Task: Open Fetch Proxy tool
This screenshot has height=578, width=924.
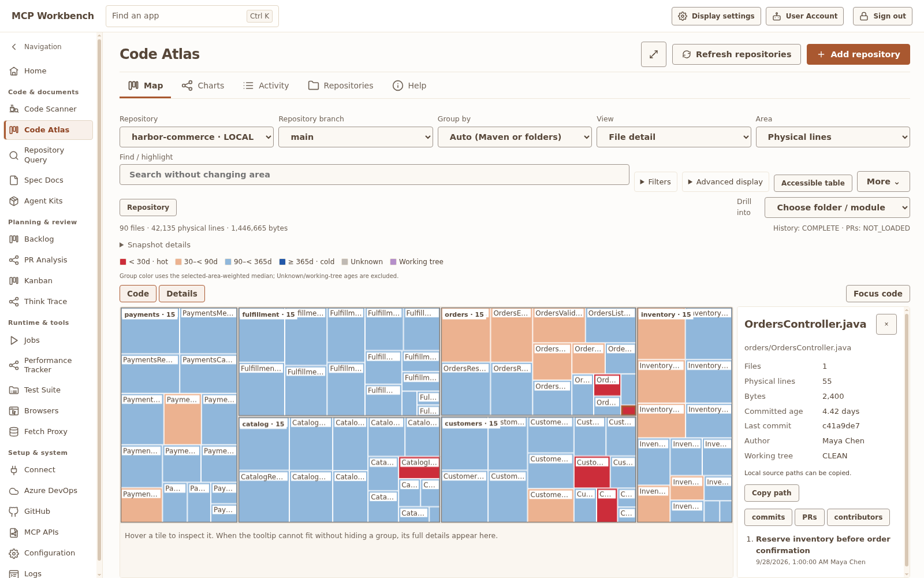Action: click(x=49, y=432)
